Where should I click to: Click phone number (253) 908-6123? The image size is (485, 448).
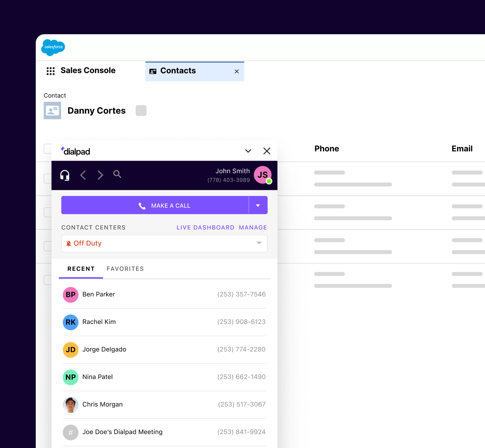point(241,322)
